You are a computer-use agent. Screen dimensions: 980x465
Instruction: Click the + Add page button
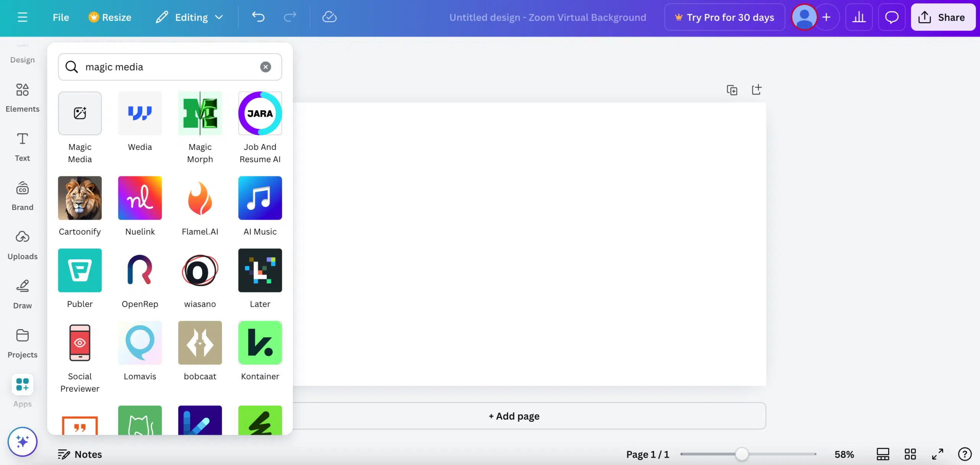514,416
